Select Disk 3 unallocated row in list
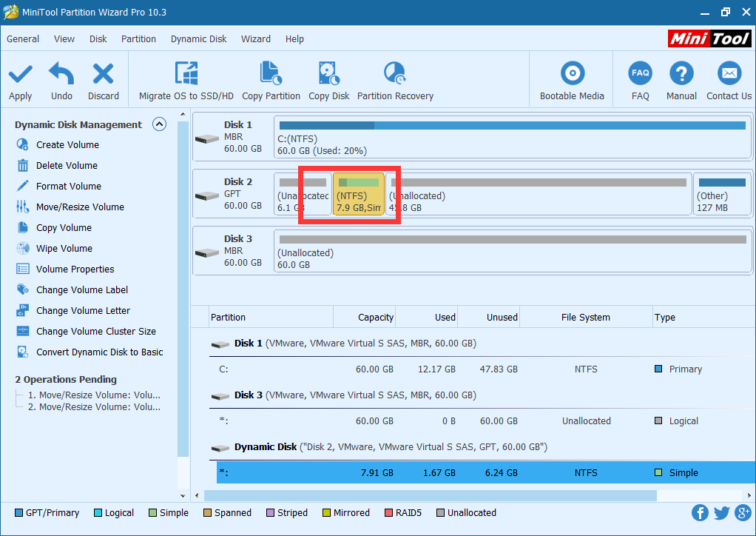The image size is (756, 536). click(485, 421)
